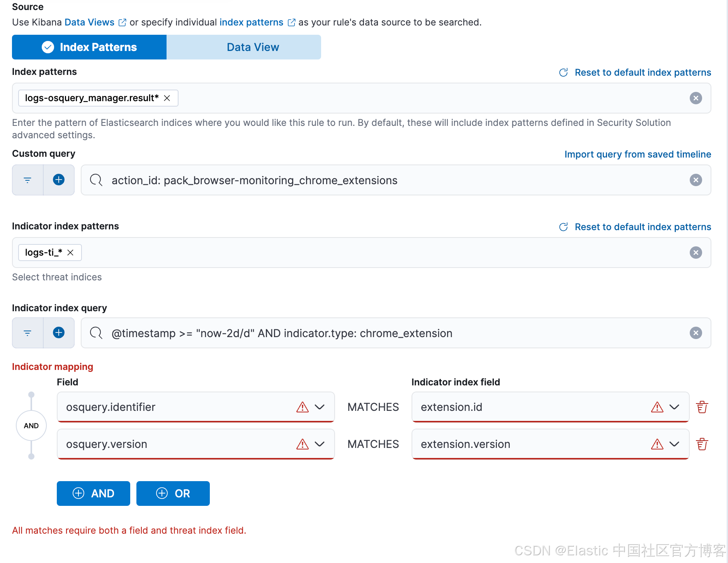The width and height of the screenshot is (728, 563).
Task: Open filter menu for Custom query
Action: pyautogui.click(x=27, y=180)
